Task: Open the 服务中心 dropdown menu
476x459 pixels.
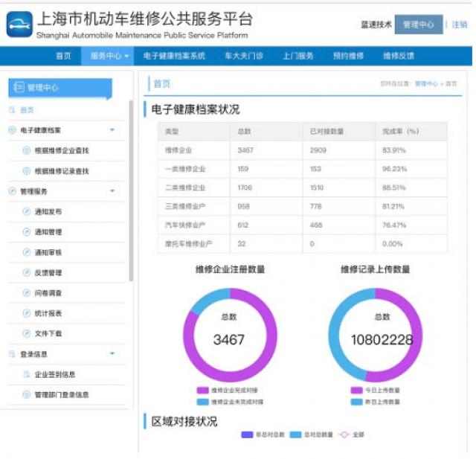Action: (109, 56)
